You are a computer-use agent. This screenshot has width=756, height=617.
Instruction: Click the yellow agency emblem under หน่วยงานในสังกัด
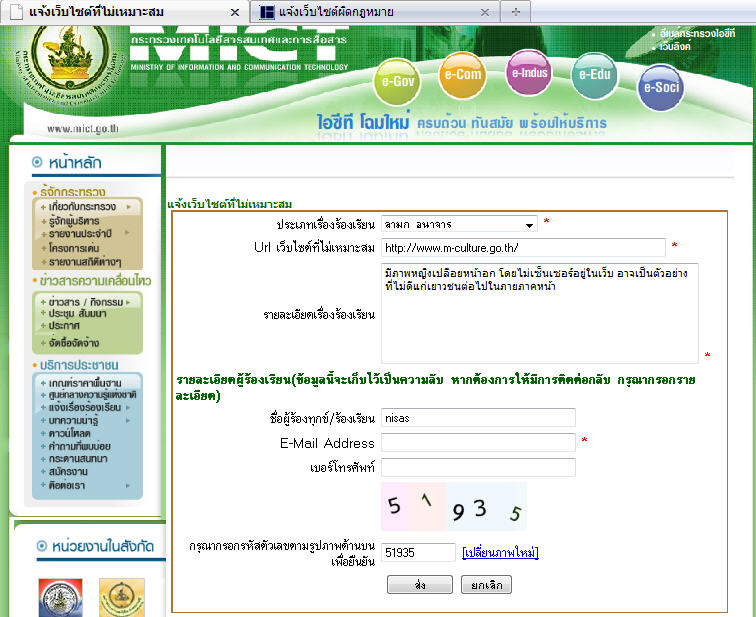(122, 598)
